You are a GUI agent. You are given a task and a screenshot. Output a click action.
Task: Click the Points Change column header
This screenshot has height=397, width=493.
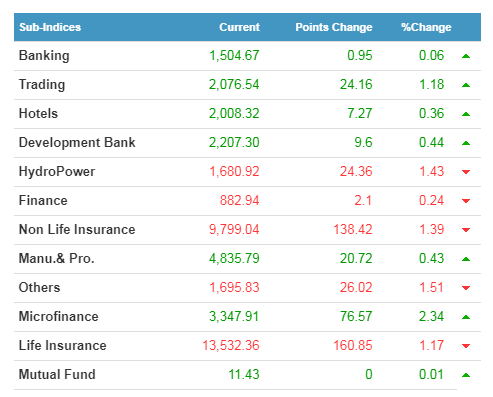tap(334, 27)
